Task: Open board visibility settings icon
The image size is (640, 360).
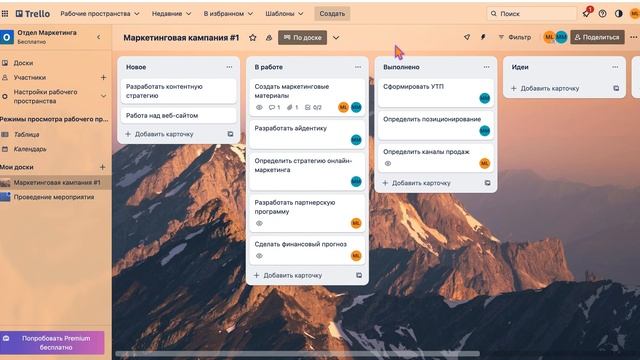Action: click(269, 38)
